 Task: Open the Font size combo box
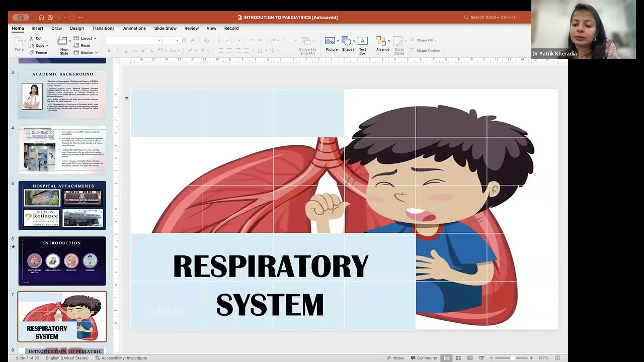pos(171,40)
